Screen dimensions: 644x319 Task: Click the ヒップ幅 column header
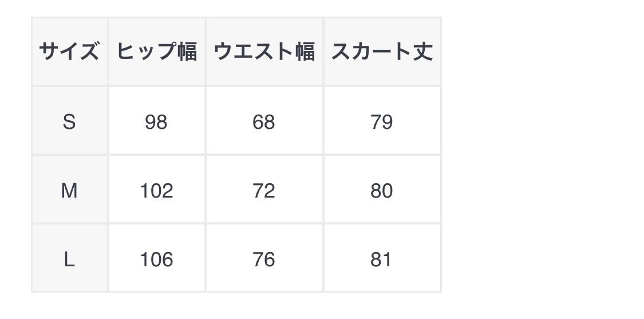click(x=156, y=52)
